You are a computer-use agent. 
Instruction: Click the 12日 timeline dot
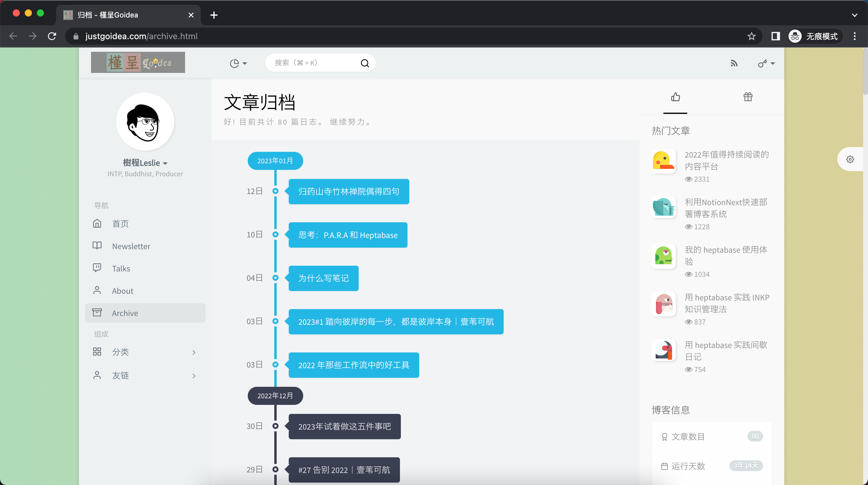[x=275, y=191]
